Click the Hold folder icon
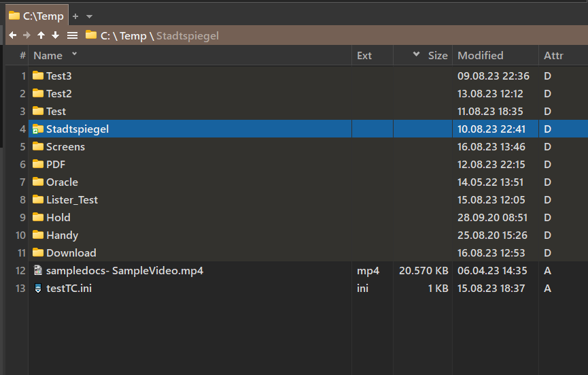The height and width of the screenshot is (375, 588). tap(38, 217)
